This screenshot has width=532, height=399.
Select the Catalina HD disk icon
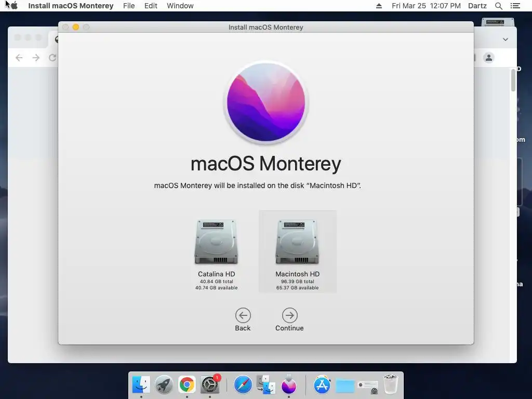(x=216, y=242)
